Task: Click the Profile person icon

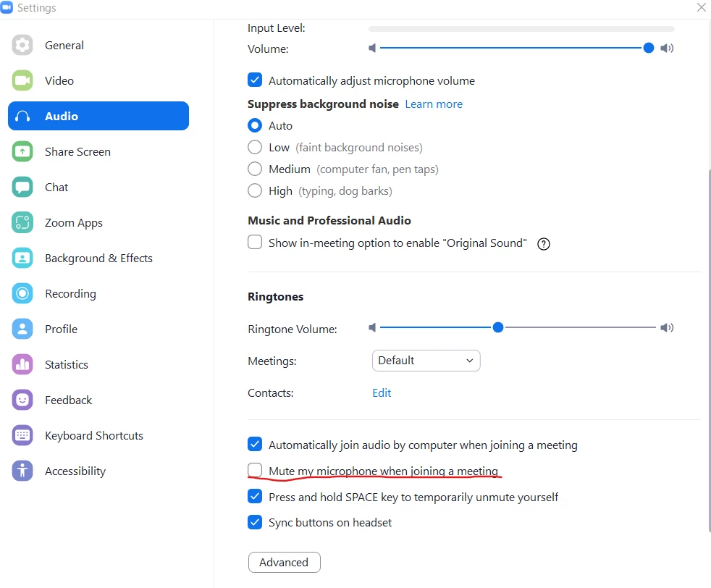Action: (x=22, y=329)
